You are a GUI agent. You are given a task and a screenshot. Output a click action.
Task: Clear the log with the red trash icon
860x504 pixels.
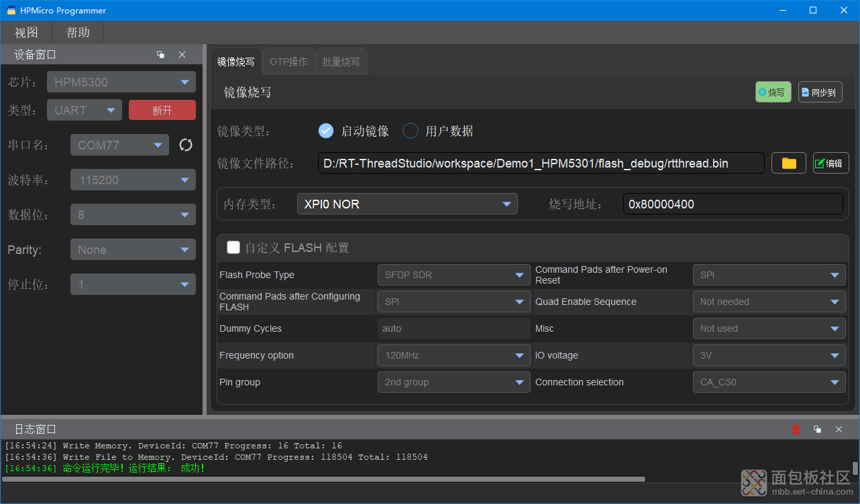click(x=796, y=429)
